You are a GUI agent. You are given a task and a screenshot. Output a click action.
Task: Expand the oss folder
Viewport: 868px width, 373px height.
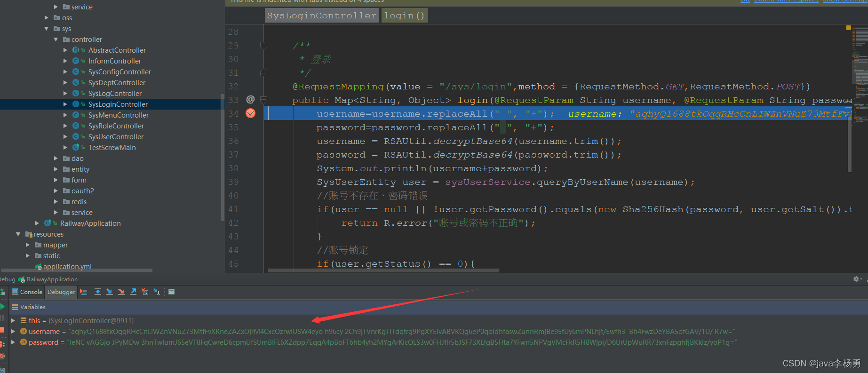47,18
